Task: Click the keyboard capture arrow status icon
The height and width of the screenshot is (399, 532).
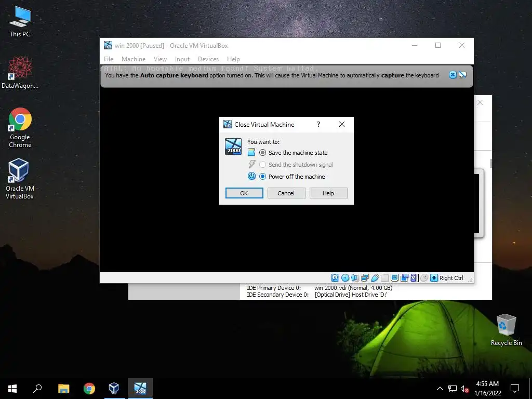Action: coord(434,278)
